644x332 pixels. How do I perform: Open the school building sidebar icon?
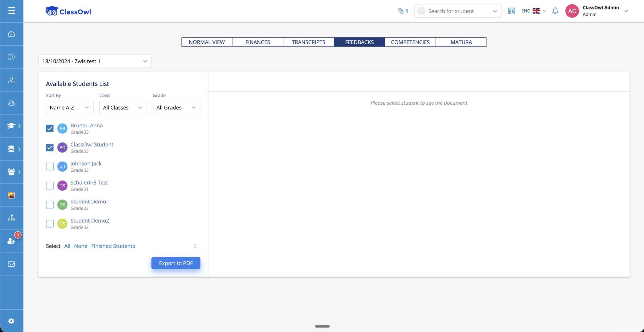point(11,218)
